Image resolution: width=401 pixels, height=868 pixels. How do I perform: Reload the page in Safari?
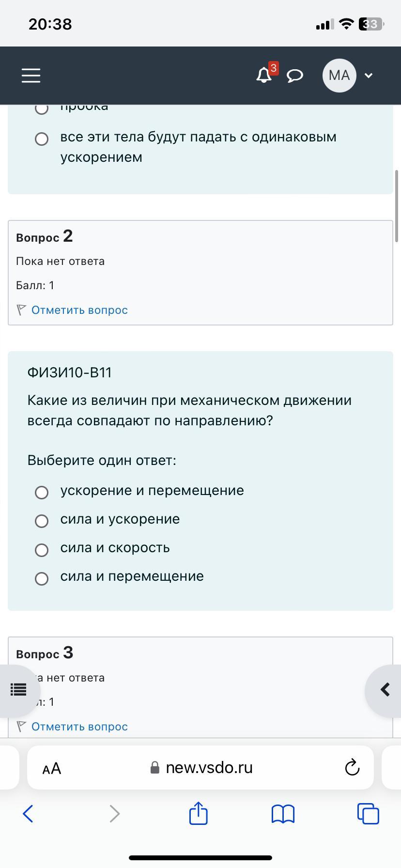[352, 768]
